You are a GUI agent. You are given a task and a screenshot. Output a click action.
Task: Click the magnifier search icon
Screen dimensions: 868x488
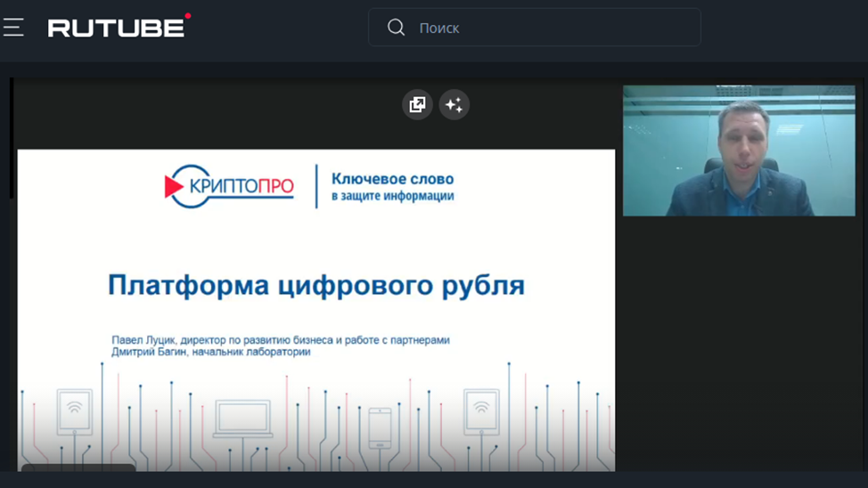coord(396,28)
